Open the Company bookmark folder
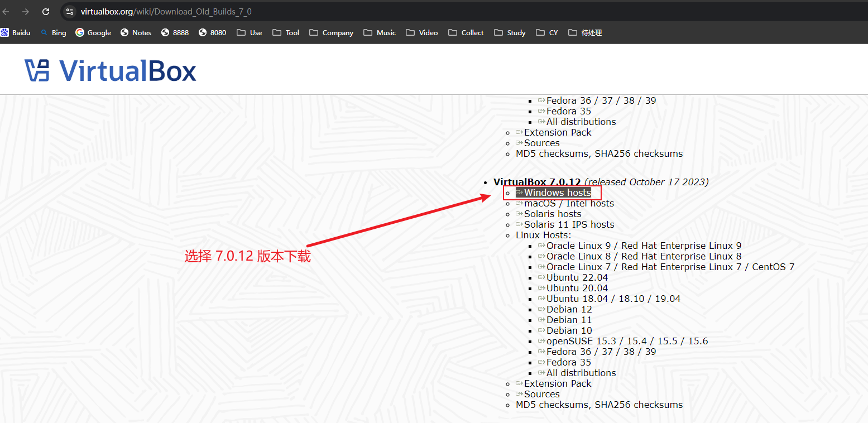This screenshot has height=423, width=868. click(331, 32)
